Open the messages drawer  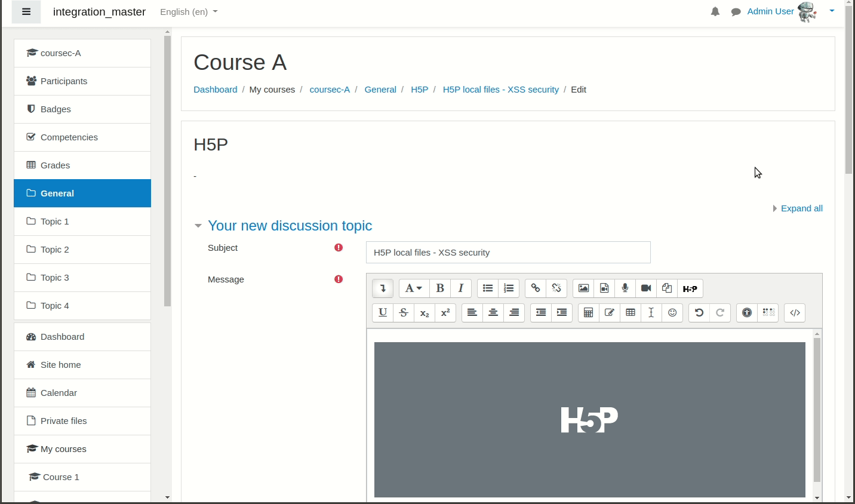[736, 12]
